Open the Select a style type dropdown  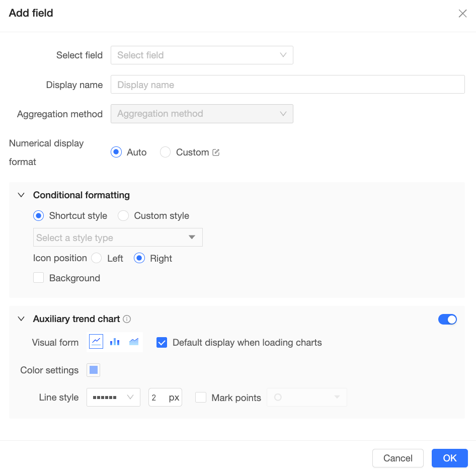[x=118, y=238]
